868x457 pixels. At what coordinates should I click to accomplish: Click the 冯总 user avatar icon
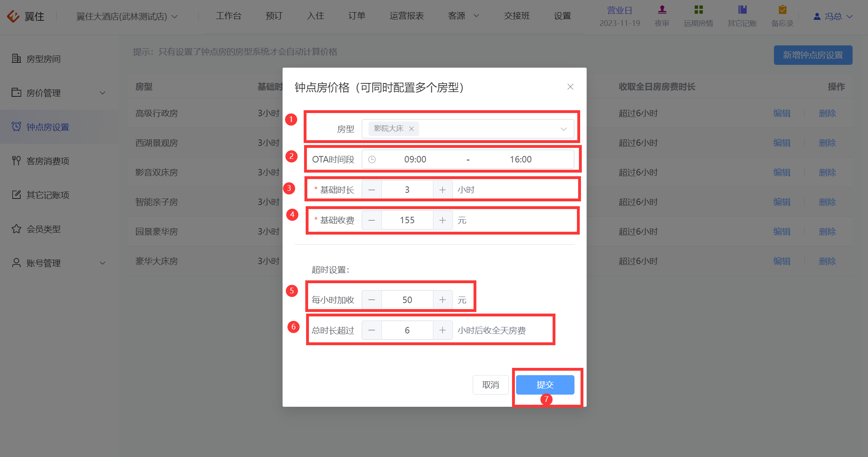817,17
